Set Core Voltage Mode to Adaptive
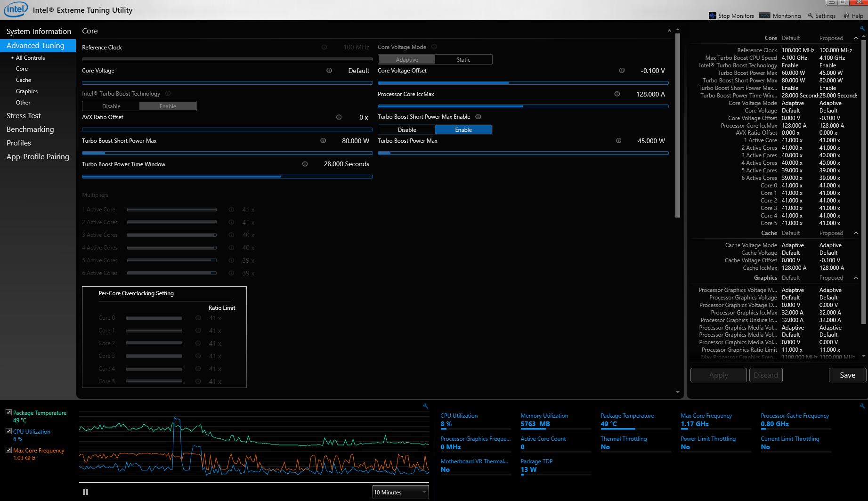The image size is (868, 501). click(406, 60)
